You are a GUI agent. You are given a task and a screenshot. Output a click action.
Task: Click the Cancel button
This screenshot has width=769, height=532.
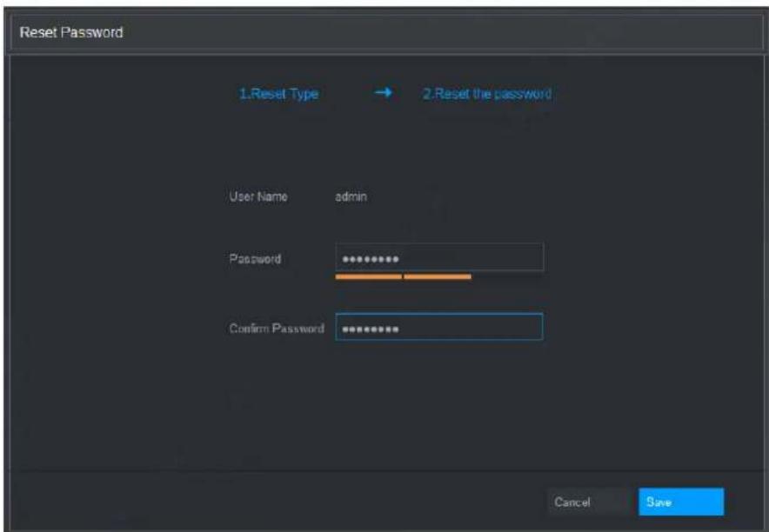[x=588, y=502]
